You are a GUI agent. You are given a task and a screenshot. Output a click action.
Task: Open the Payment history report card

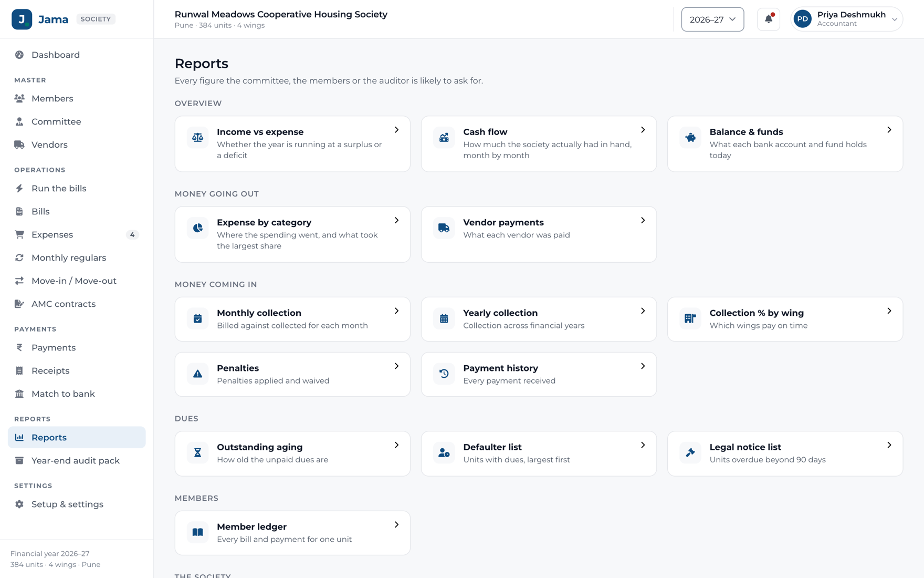pos(539,374)
